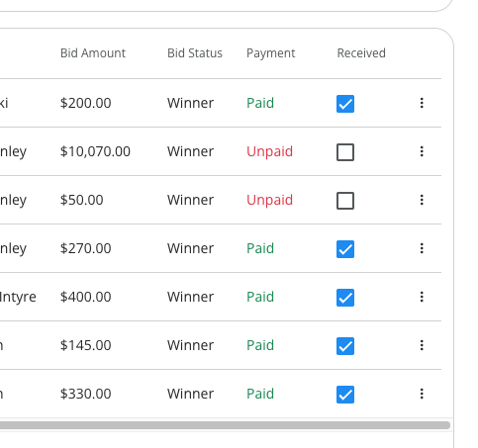Click the Received column header
Screen dimensions: 478x448
(x=361, y=53)
